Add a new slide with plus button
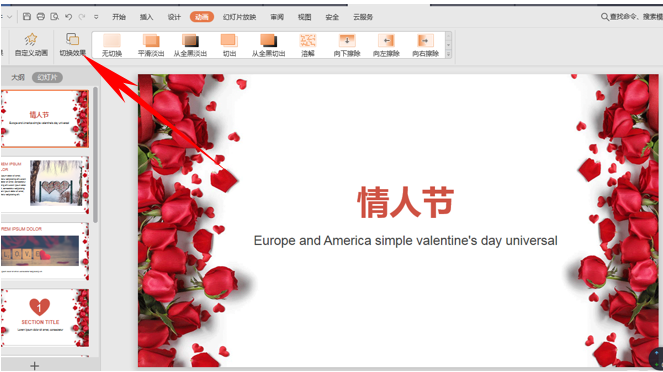 (35, 366)
